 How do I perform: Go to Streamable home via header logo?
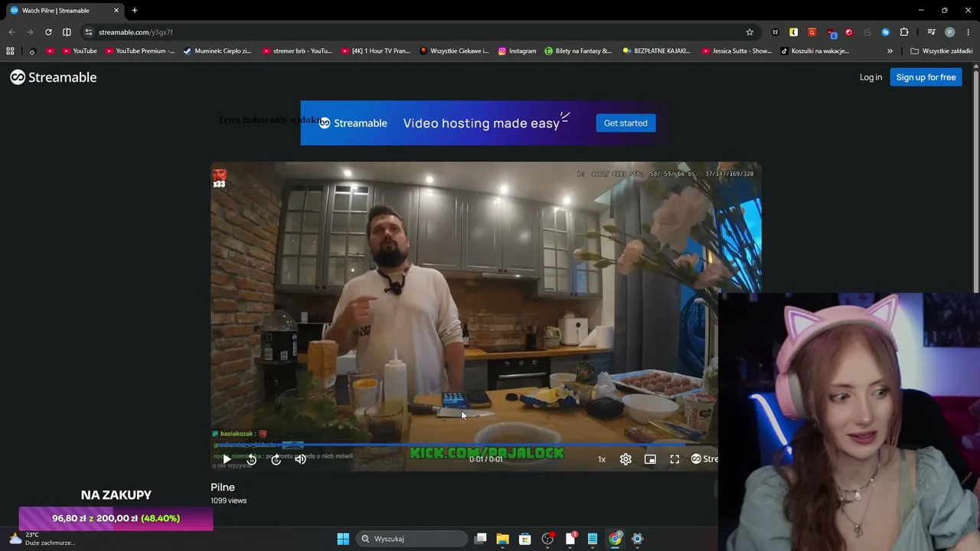(54, 77)
